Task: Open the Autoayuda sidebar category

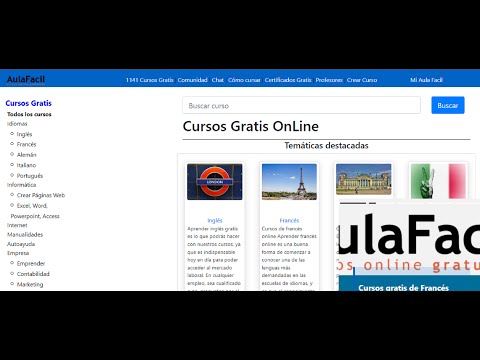Action: 21,244
